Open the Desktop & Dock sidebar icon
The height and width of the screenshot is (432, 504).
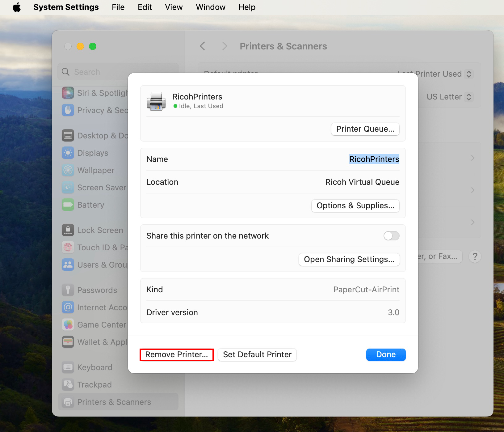coord(68,136)
